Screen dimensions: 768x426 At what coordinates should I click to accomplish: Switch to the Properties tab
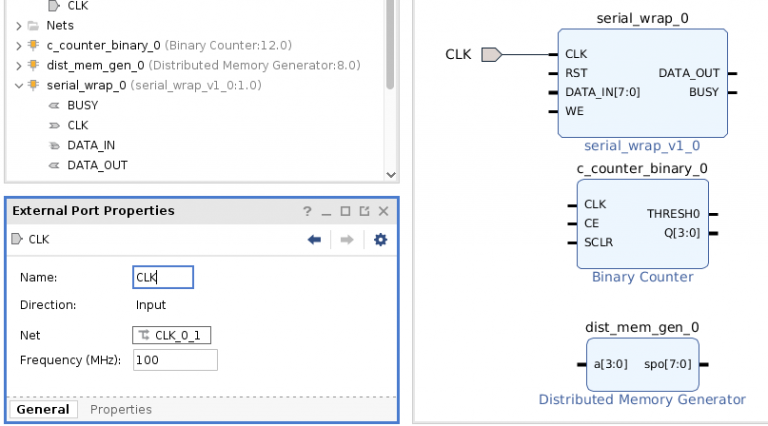tap(121, 409)
